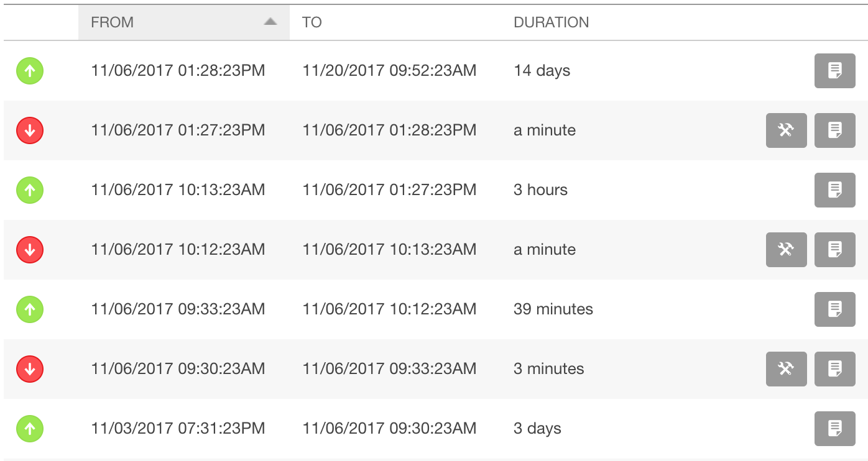The width and height of the screenshot is (868, 461).
Task: Click red down status icon at 09:30:23AM
Action: [x=30, y=369]
